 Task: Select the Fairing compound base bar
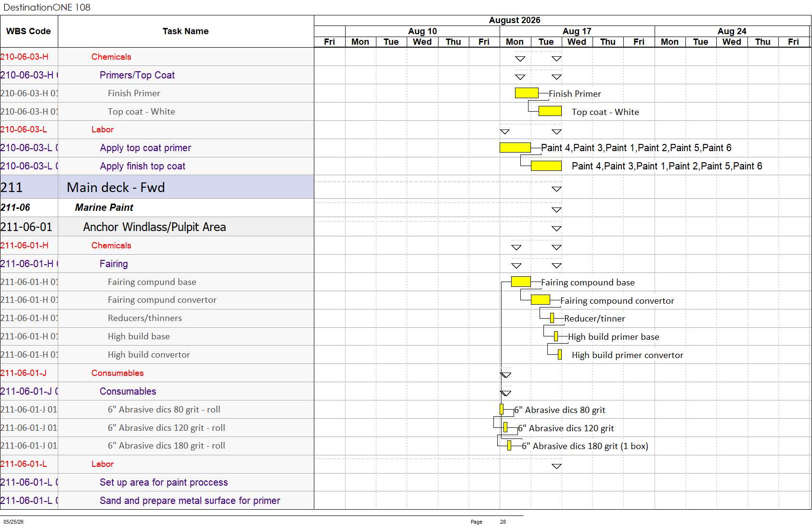[x=521, y=282]
